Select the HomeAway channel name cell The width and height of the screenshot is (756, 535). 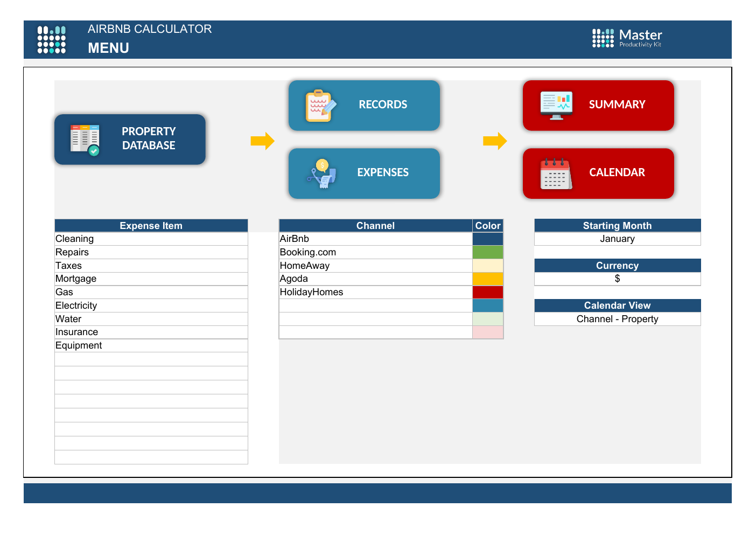click(376, 266)
